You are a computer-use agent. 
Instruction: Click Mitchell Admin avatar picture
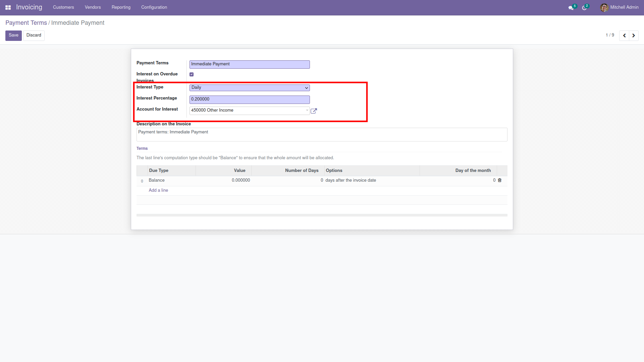click(x=604, y=7)
